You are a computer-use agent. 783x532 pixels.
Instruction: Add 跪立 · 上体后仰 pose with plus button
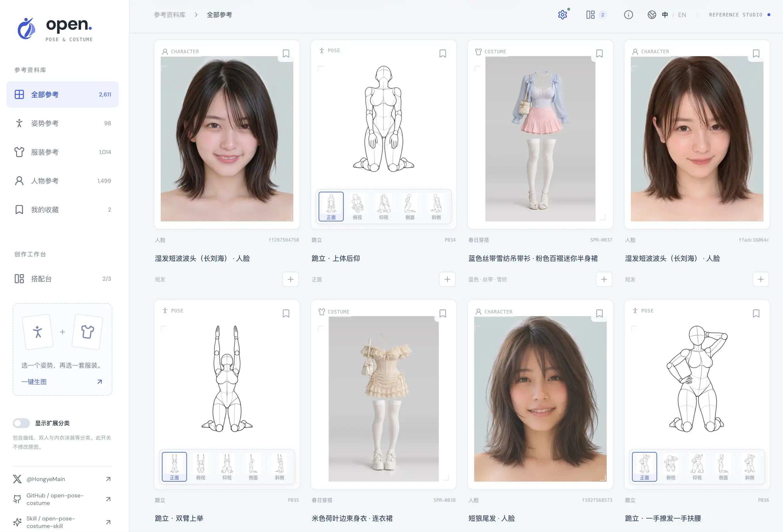[x=447, y=279]
